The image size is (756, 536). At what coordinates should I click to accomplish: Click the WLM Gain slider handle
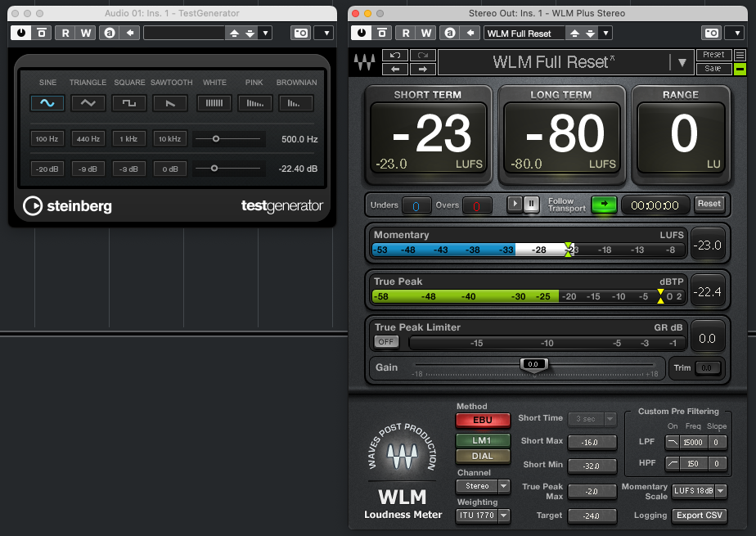(x=533, y=364)
